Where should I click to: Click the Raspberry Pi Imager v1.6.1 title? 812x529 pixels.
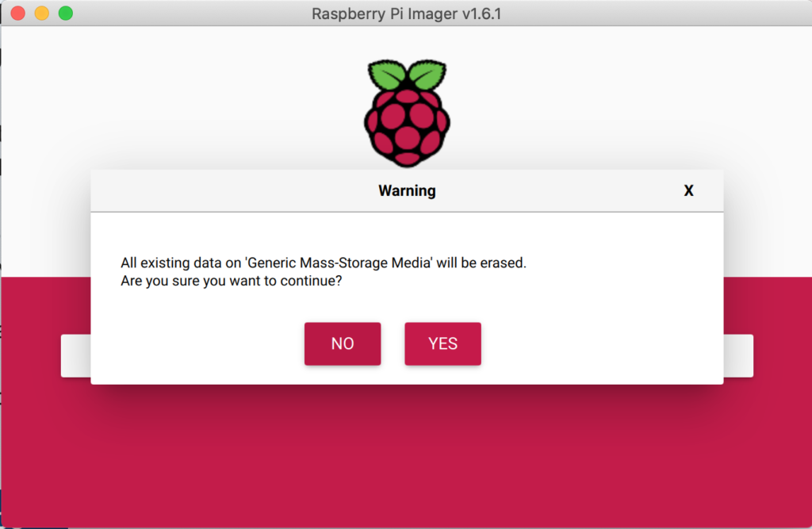[407, 13]
